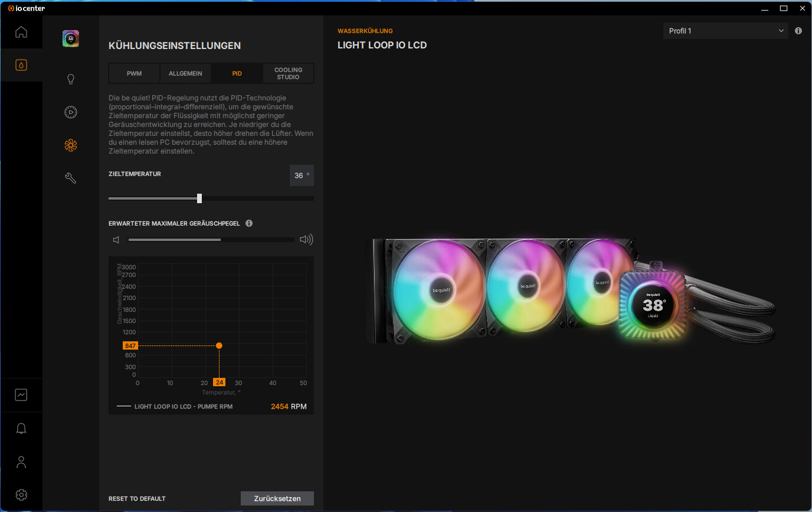812x512 pixels.
Task: Open the notifications bell icon
Action: pos(21,429)
